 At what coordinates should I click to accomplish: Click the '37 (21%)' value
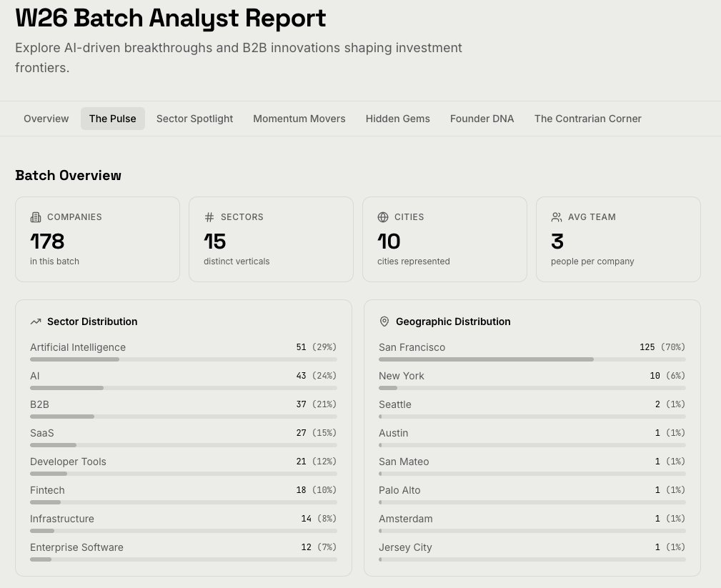(317, 404)
